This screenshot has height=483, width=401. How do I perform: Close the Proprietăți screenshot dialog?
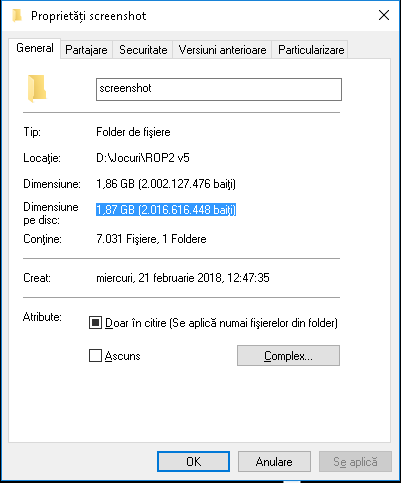pyautogui.click(x=384, y=15)
